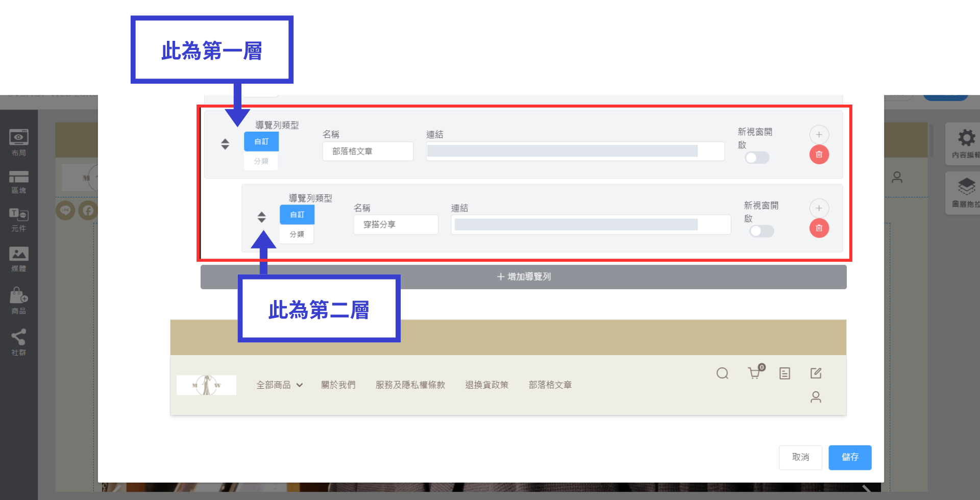This screenshot has width=980, height=500.
Task: Click the 內容編輯 gear icon
Action: [966, 138]
